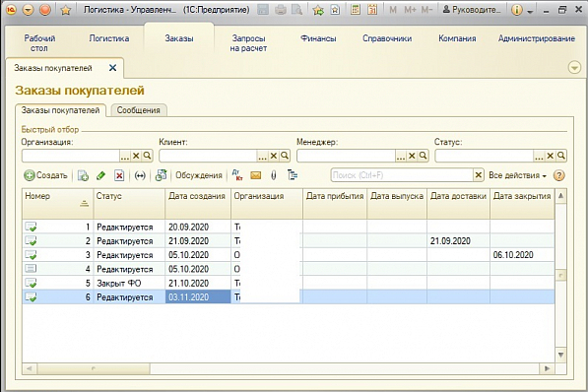
Task: Click the envelope email icon
Action: click(256, 175)
